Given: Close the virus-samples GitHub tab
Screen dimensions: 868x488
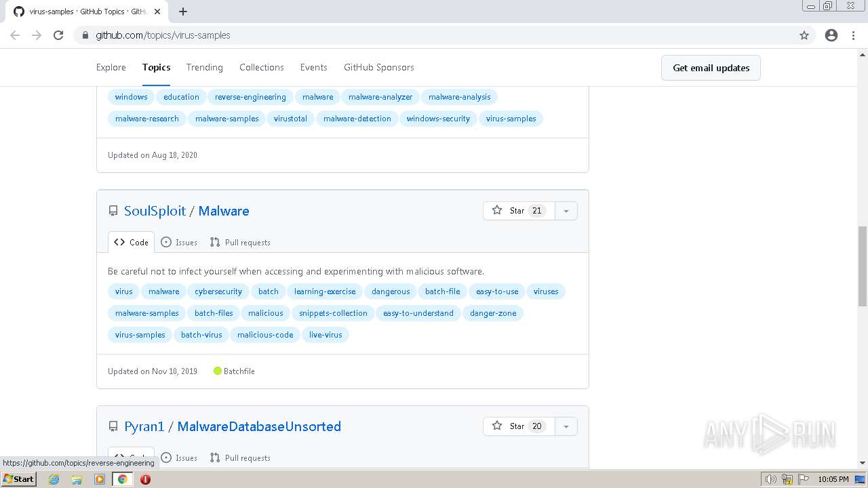Looking at the screenshot, I should [157, 12].
